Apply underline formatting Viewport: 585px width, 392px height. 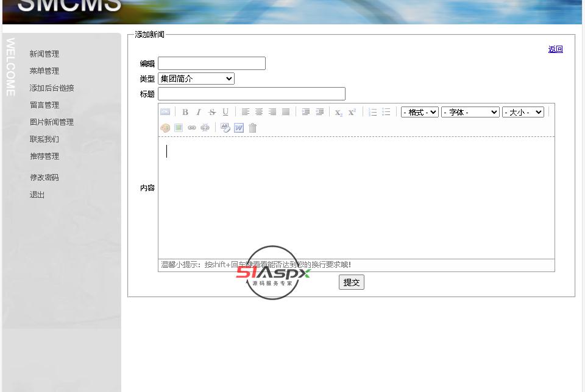pyautogui.click(x=225, y=112)
